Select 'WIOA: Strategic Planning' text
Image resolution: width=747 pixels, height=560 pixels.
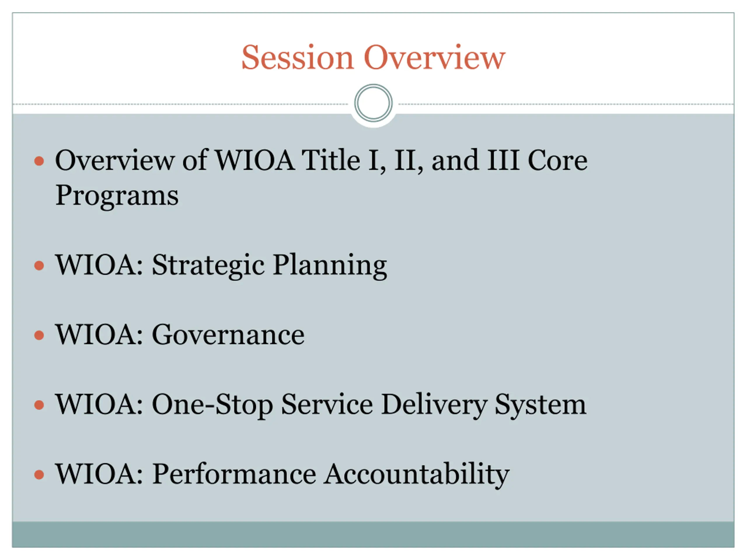[221, 266]
